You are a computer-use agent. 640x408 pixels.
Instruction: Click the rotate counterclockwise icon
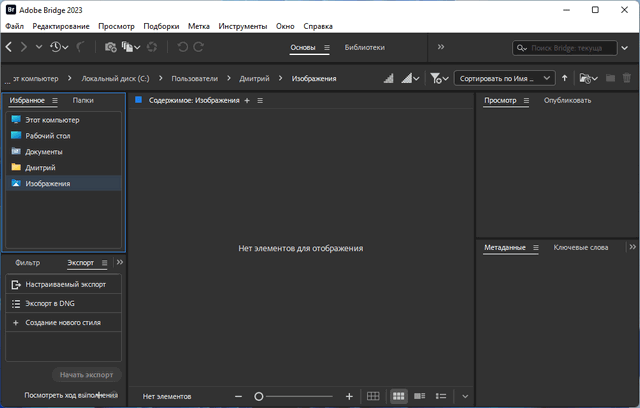(x=183, y=47)
